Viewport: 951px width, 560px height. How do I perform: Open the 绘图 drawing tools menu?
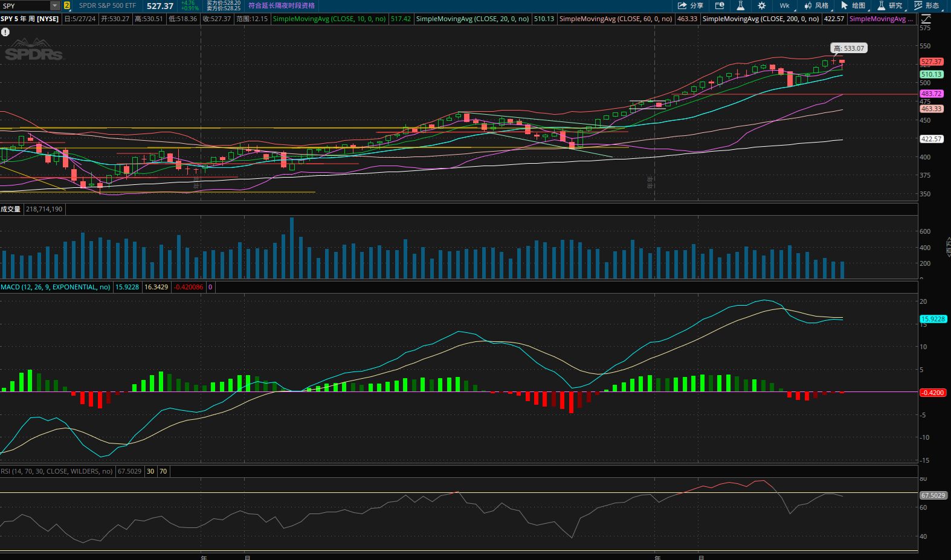point(854,5)
